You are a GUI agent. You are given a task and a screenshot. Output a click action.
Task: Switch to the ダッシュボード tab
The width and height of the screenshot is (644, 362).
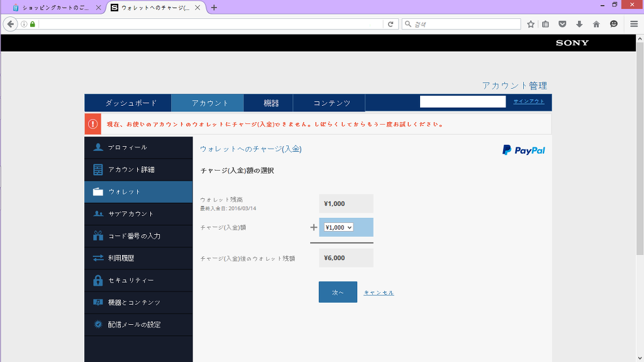131,103
